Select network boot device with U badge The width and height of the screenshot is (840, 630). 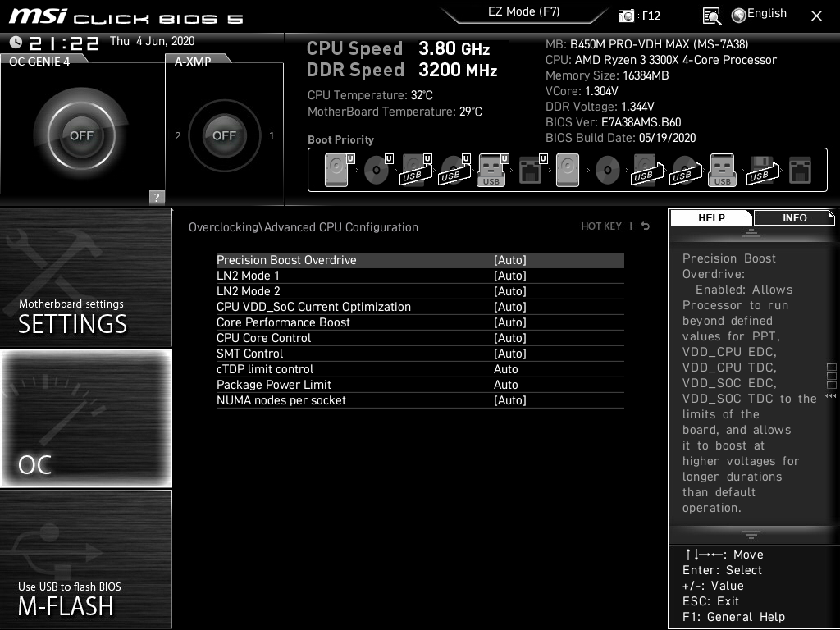click(x=532, y=170)
